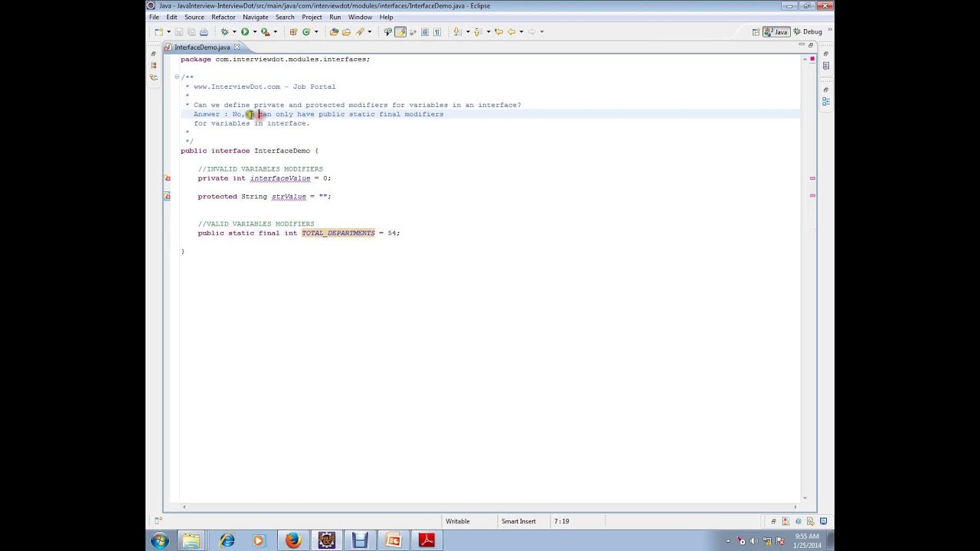Open Adobe Reader from the taskbar
980x551 pixels.
pos(426,541)
